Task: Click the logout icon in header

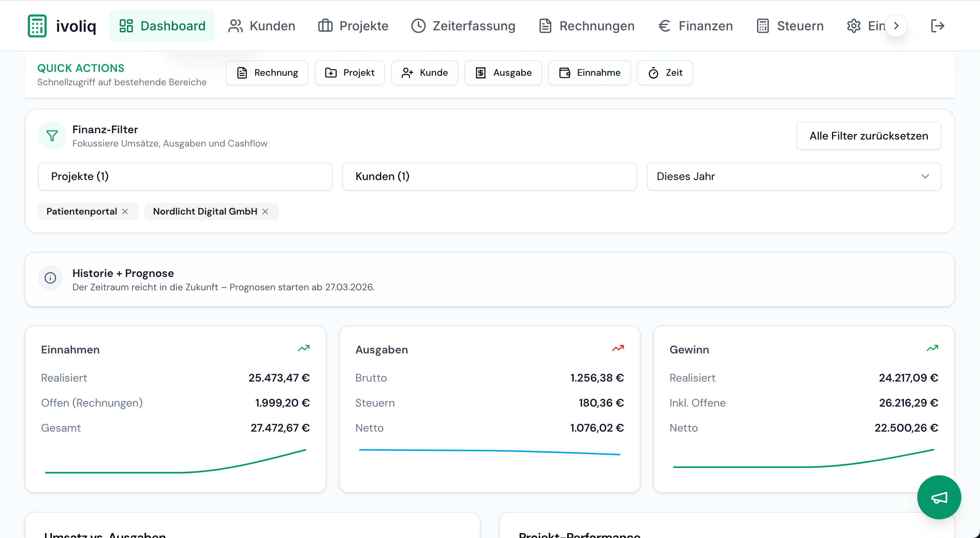Action: (937, 26)
